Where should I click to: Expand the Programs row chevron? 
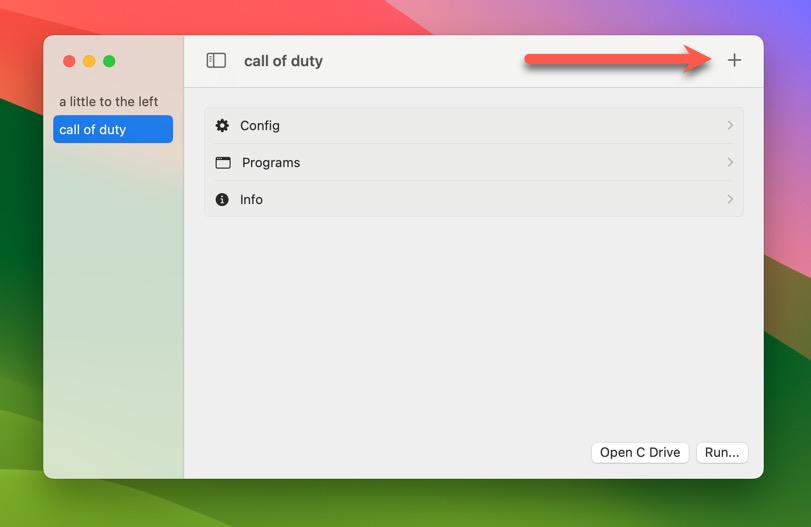tap(730, 162)
